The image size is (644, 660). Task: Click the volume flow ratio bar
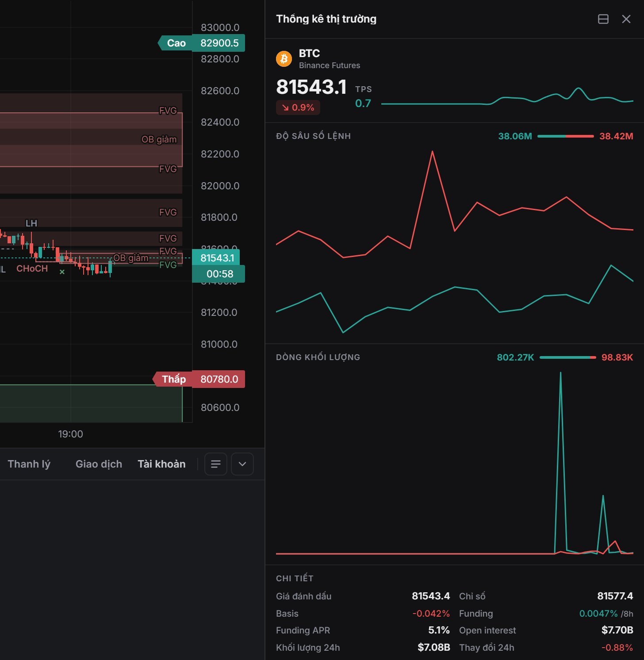click(568, 357)
